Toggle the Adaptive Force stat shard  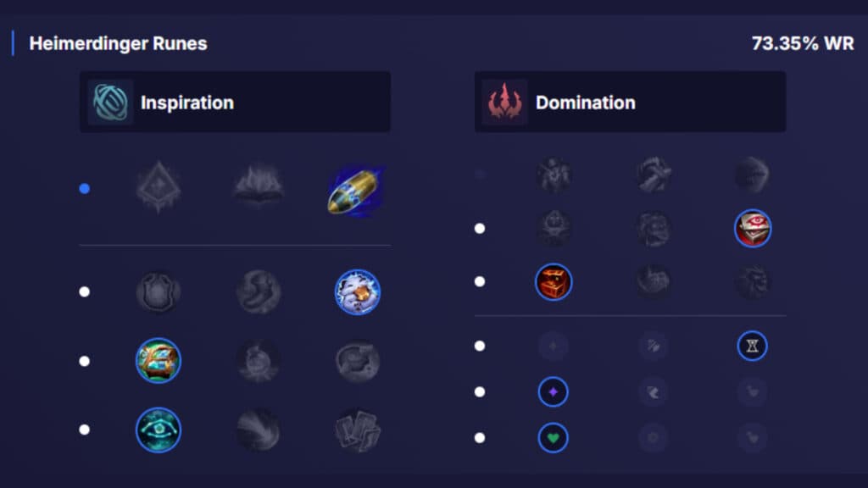coord(555,392)
